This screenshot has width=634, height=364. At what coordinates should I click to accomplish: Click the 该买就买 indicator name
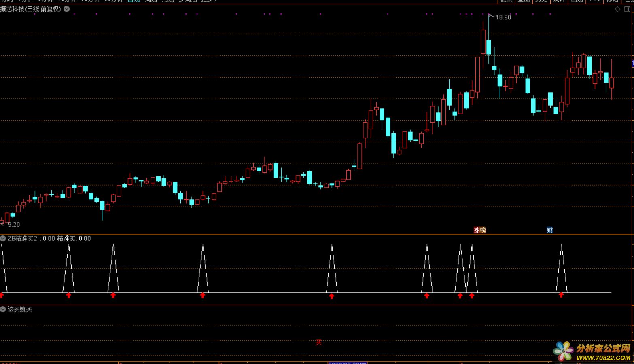[20, 309]
